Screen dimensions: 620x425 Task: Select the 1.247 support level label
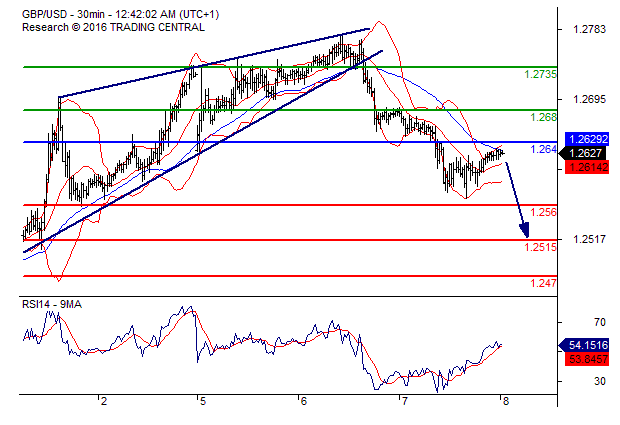(x=543, y=283)
